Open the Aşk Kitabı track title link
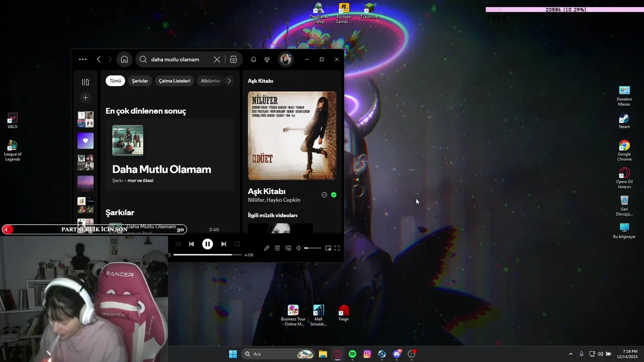644x362 pixels. pyautogui.click(x=267, y=192)
